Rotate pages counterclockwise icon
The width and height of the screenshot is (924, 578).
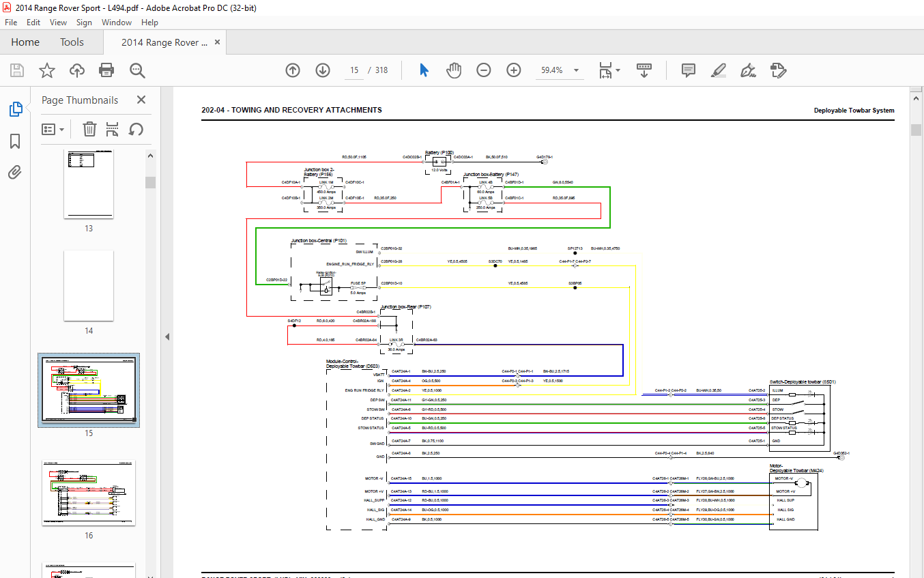pyautogui.click(x=136, y=129)
